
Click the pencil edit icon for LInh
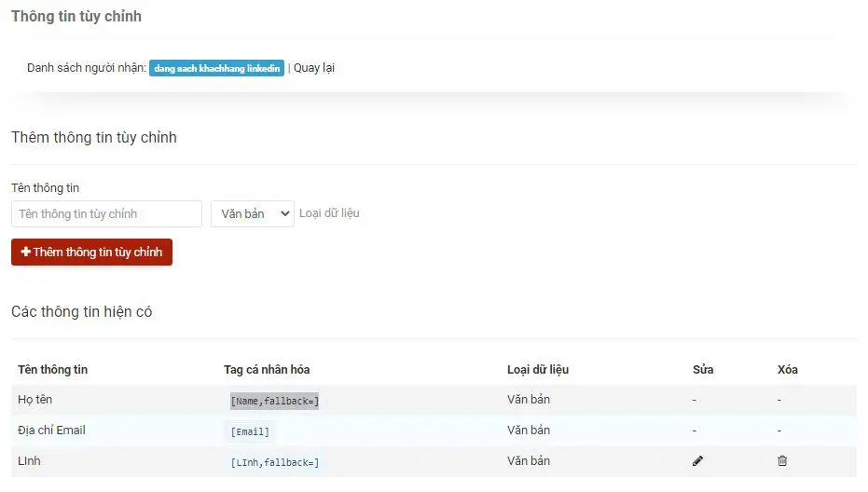coord(698,460)
